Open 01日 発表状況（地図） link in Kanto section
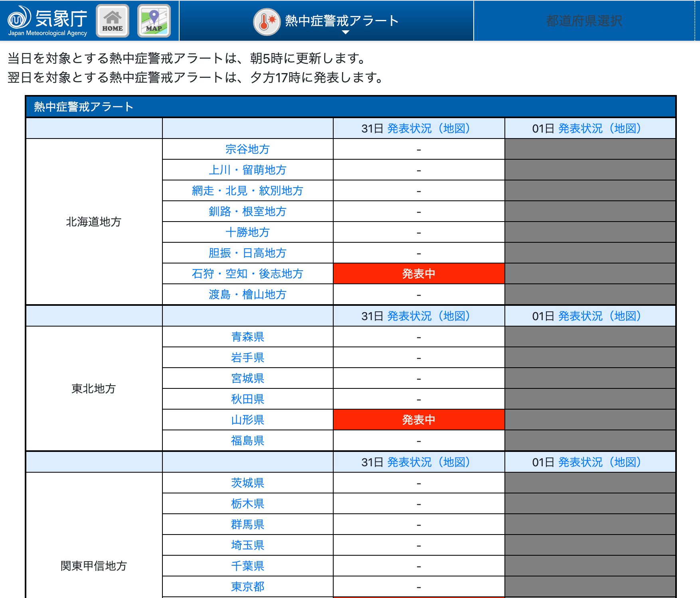Image resolution: width=700 pixels, height=598 pixels. tap(599, 462)
